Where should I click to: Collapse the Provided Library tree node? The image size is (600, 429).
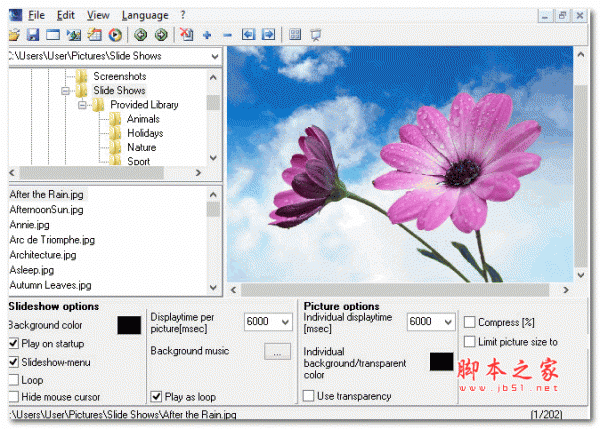coord(82,105)
